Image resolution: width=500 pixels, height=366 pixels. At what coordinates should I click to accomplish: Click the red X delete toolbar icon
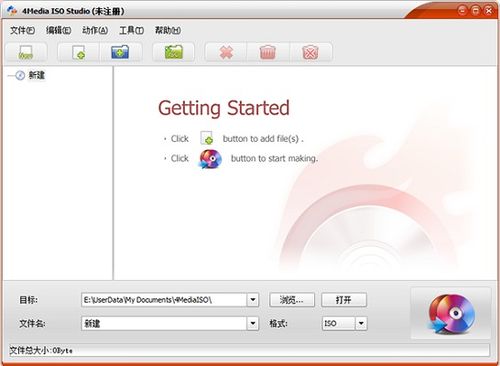coord(226,52)
